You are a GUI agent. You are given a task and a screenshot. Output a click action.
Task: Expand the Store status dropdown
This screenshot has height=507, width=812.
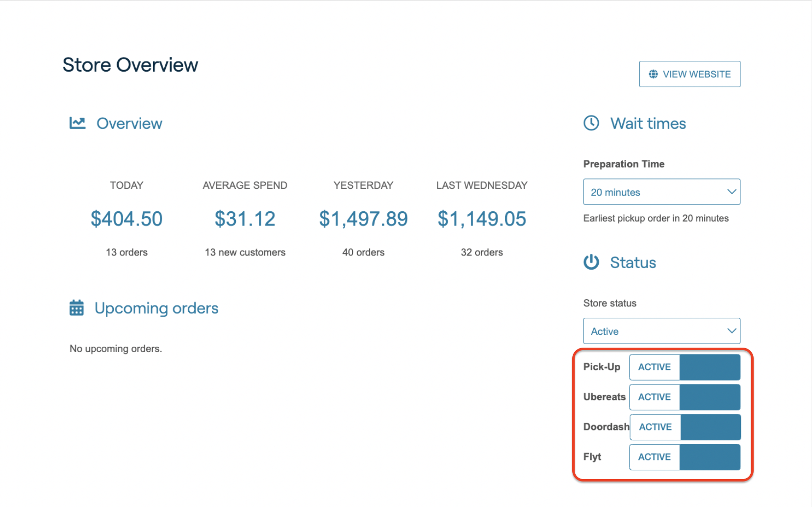661,331
